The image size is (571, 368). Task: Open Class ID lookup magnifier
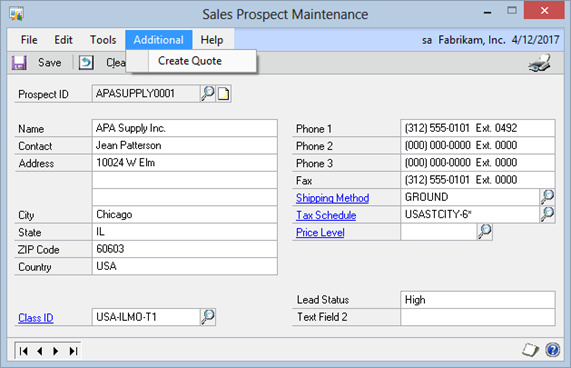pos(208,317)
